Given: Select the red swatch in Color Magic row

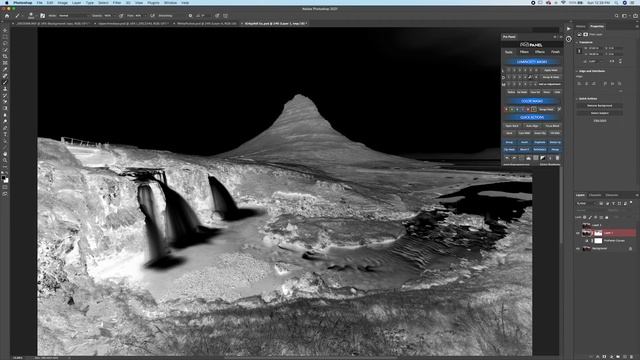Looking at the screenshot, I should click(x=506, y=109).
